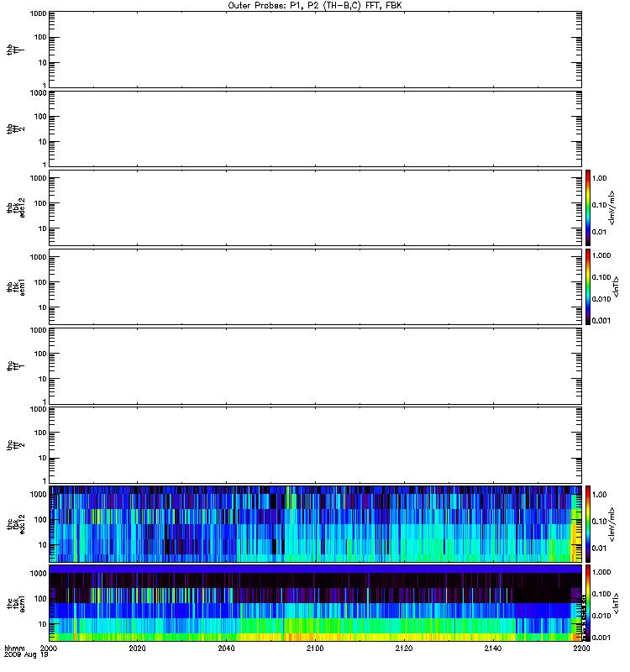Click the '<|mV/m|>' unit label beside thb edc12 color bar

(x=612, y=207)
